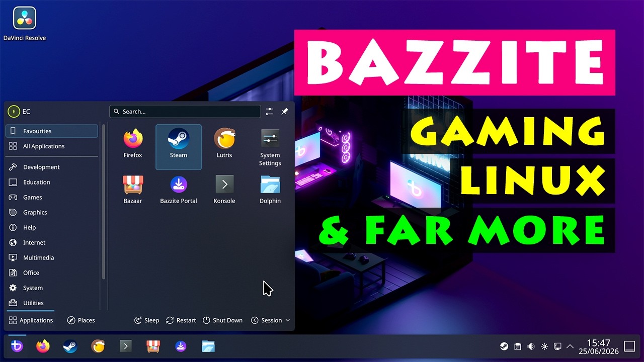Open the Bazaar app in the launcher
644x362 pixels.
click(x=133, y=189)
